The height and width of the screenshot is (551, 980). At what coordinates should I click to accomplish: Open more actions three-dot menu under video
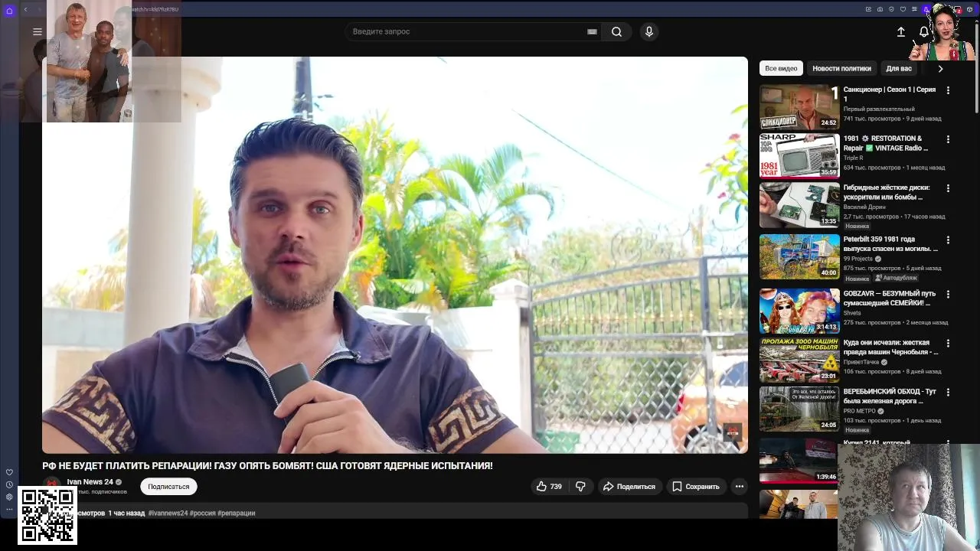(x=739, y=486)
